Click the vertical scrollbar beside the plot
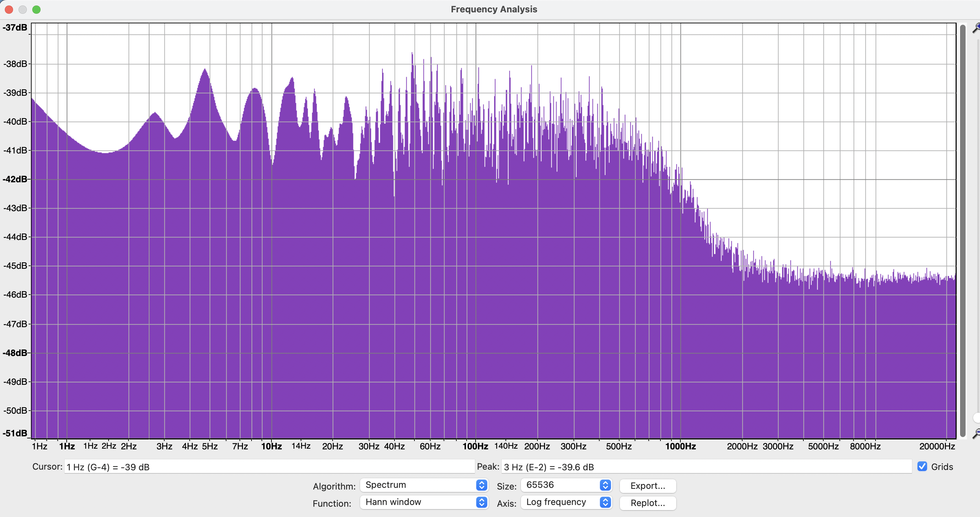 click(963, 228)
